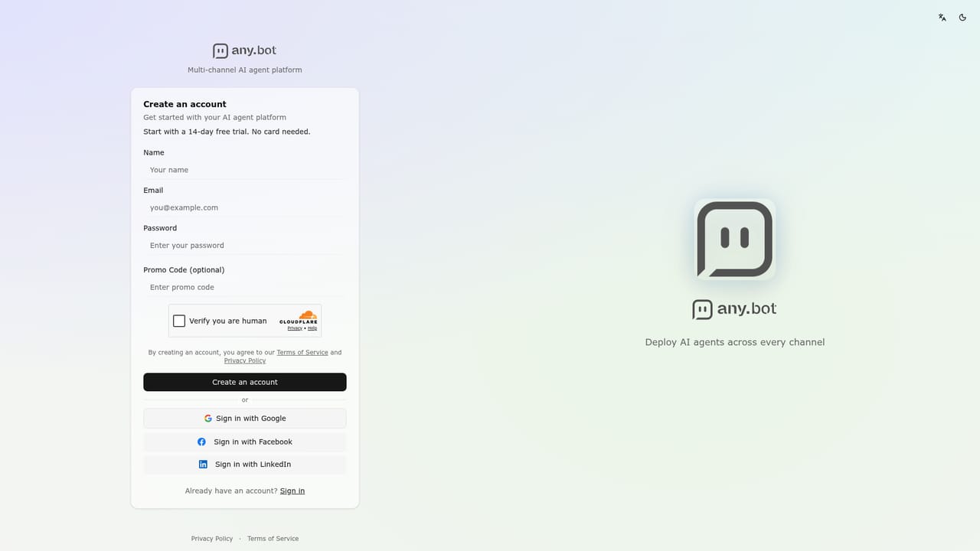Click the large square any.bot chat-face icon

pyautogui.click(x=735, y=240)
